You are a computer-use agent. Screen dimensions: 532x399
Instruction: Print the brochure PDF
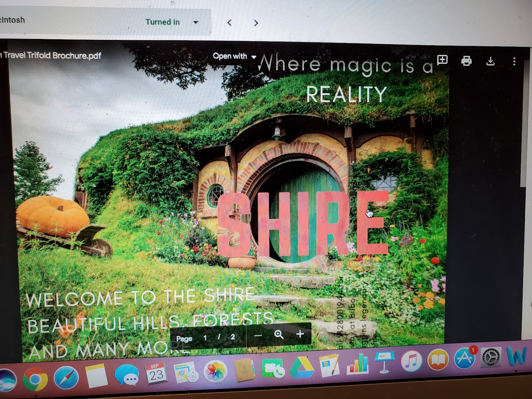(x=466, y=61)
